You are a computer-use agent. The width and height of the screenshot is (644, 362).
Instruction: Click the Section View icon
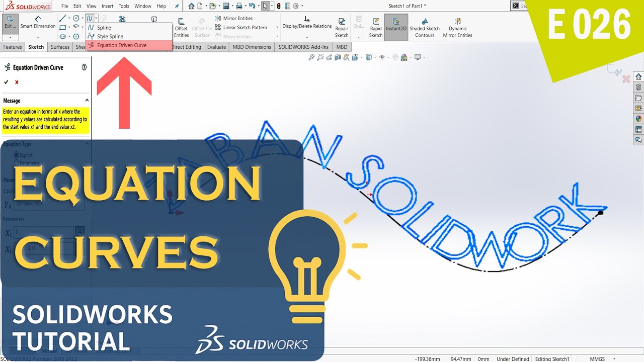tap(338, 57)
